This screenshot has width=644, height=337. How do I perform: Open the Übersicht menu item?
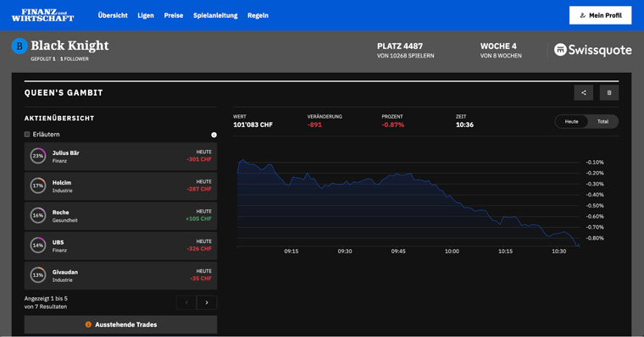113,15
